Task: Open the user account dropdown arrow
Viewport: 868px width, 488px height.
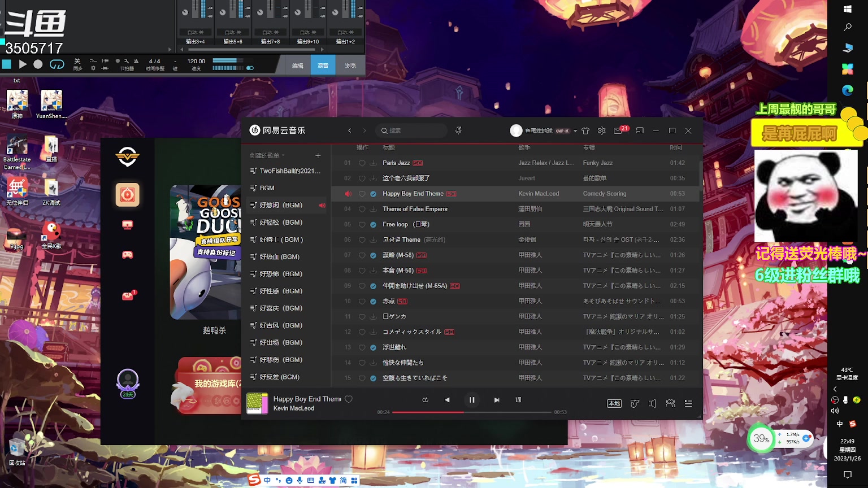Action: [575, 131]
